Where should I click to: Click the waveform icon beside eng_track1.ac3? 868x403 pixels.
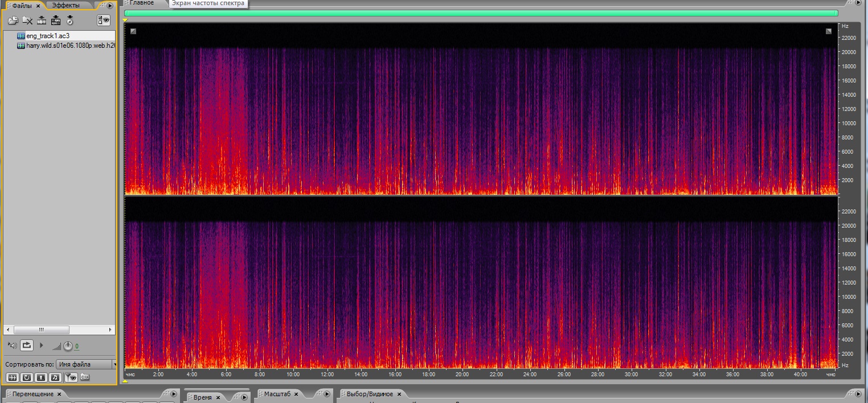point(21,36)
